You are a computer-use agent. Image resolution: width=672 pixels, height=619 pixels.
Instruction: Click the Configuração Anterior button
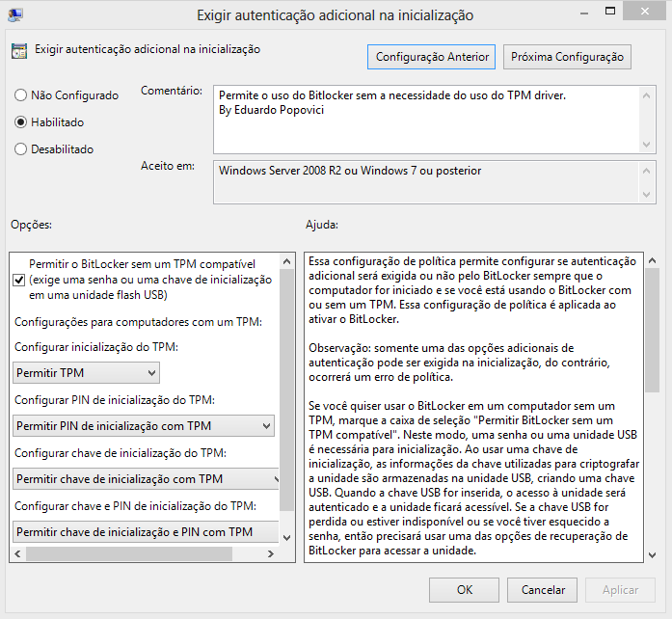pos(432,57)
